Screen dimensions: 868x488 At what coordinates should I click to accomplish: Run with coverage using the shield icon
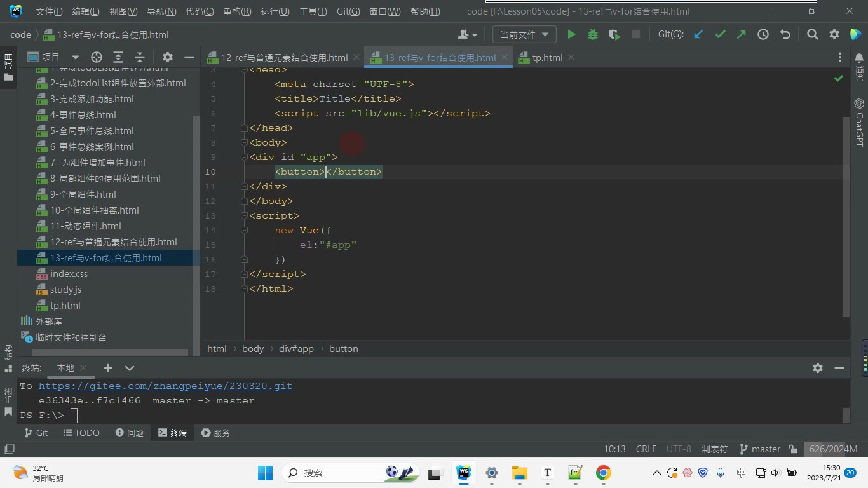click(614, 35)
